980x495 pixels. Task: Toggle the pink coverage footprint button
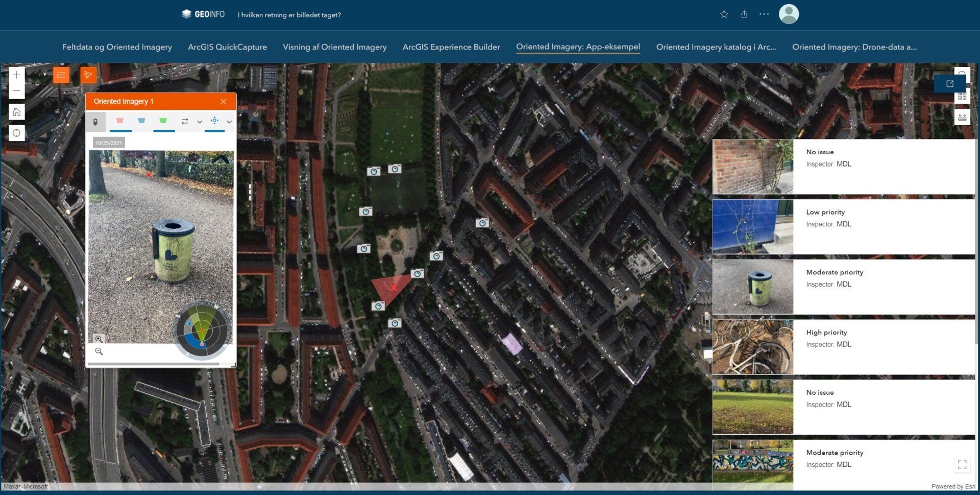120,121
